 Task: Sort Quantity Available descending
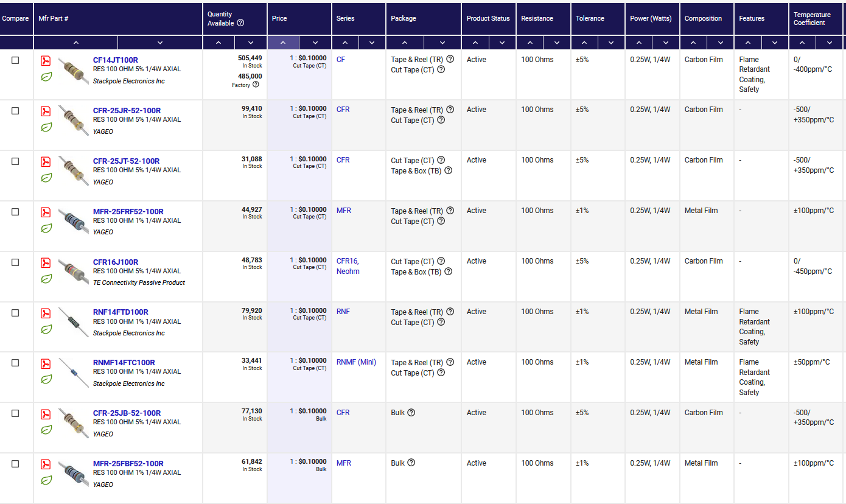[x=251, y=43]
